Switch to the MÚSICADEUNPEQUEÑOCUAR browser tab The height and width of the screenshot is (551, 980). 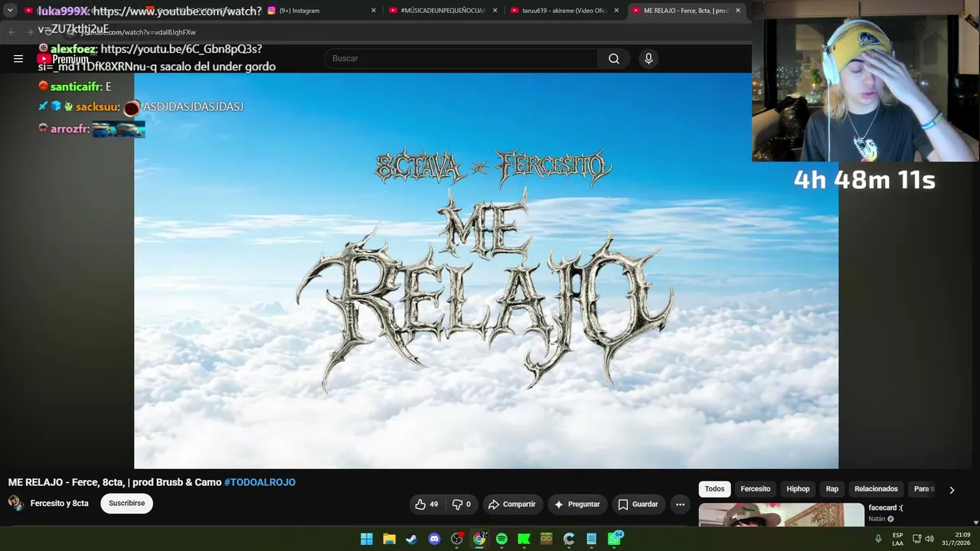click(x=443, y=11)
